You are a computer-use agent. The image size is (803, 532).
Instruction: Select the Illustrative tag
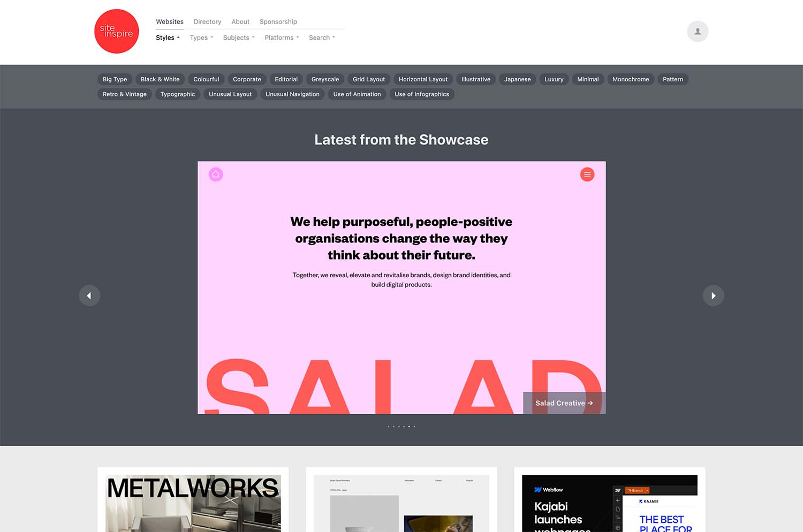coord(476,79)
